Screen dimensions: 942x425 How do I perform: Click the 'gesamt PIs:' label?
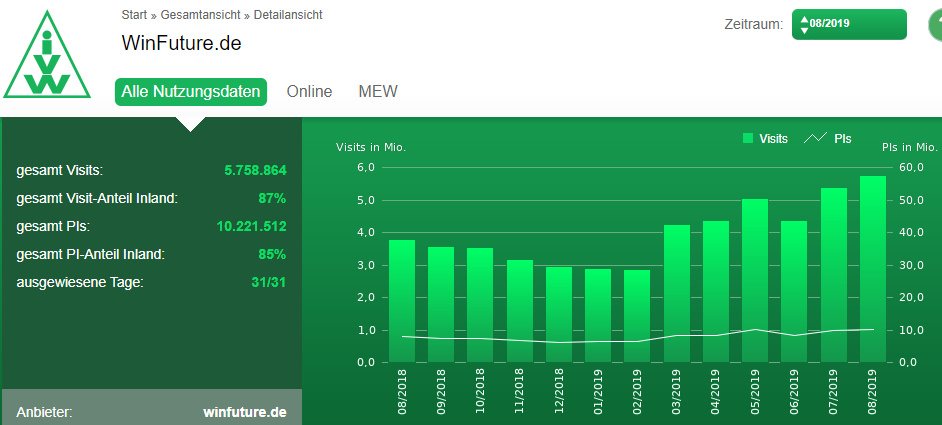point(53,227)
